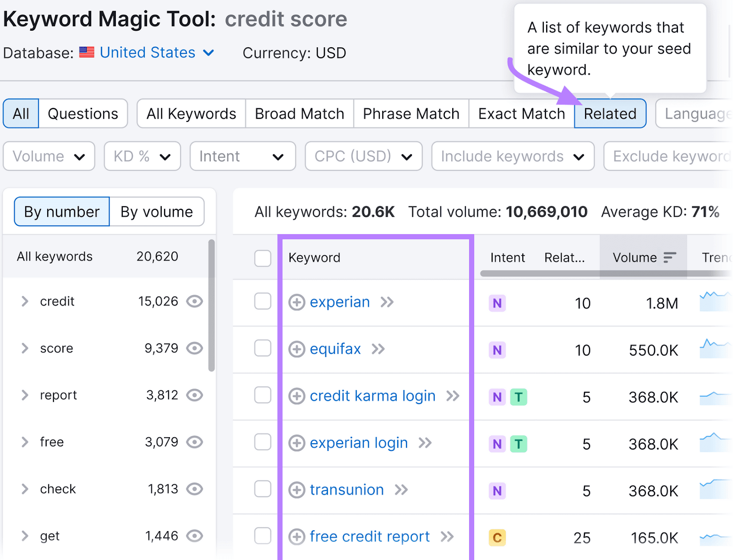
Task: Select All Keywords match type
Action: [191, 114]
